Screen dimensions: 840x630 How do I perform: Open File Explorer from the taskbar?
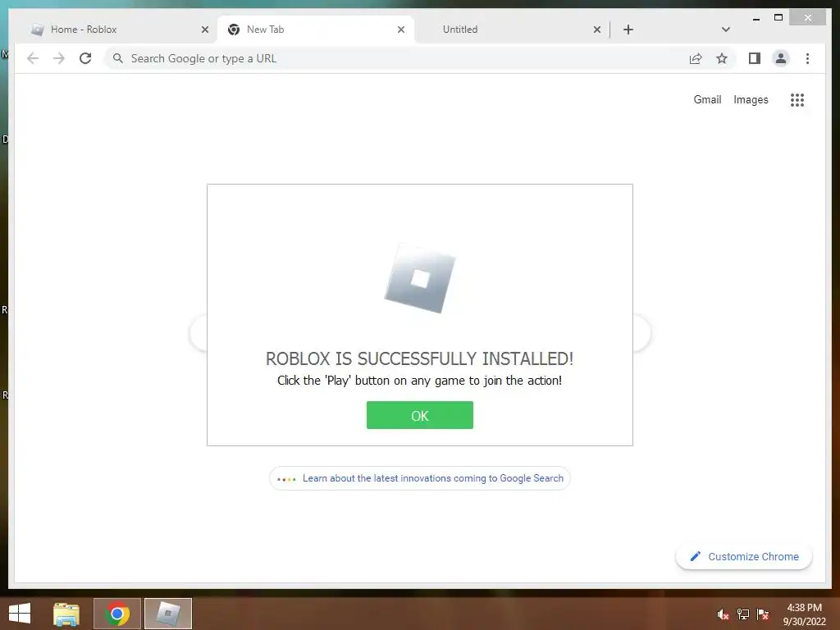click(x=66, y=614)
